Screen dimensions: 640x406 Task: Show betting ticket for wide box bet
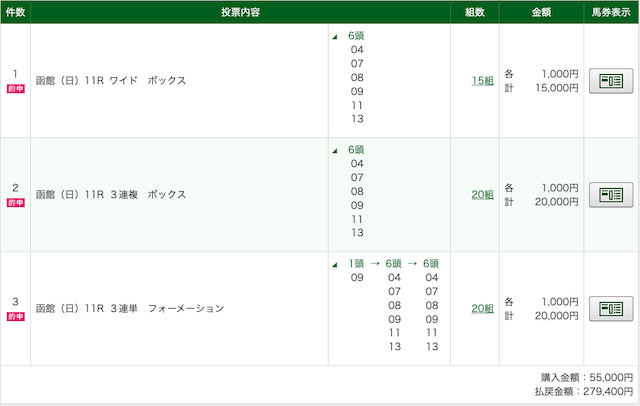click(611, 81)
